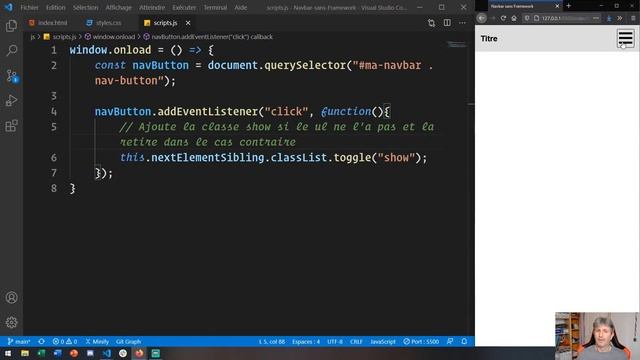
Task: Open the Edition menu
Action: pos(56,7)
